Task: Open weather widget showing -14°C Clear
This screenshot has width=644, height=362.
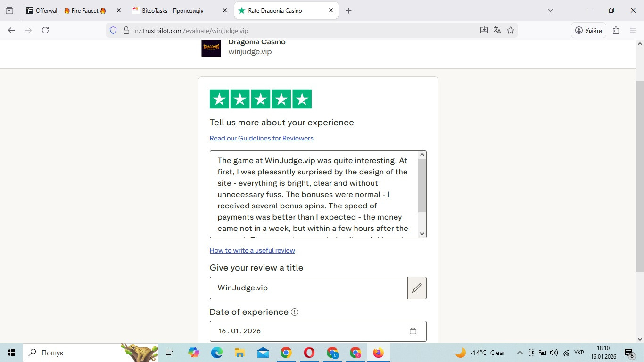Action: tap(480, 353)
